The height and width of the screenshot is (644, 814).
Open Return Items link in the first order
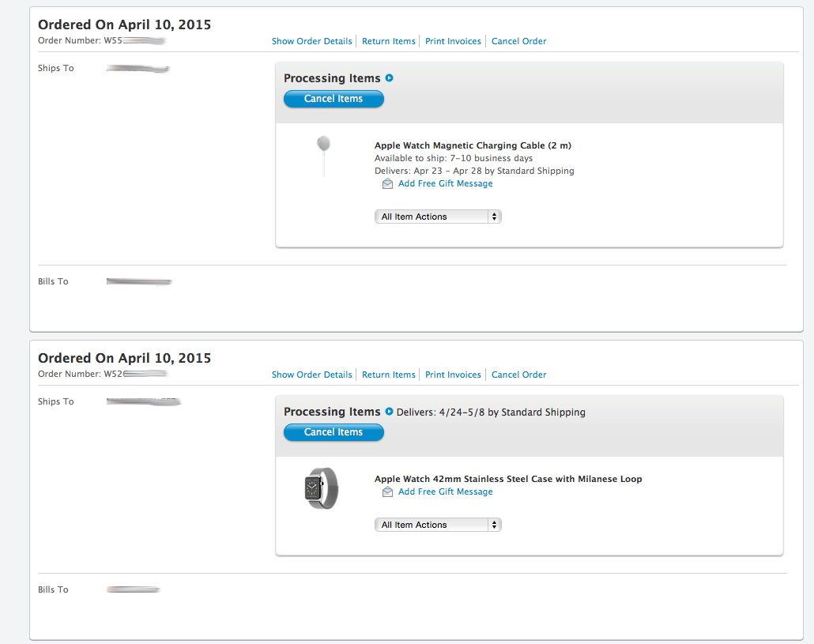coord(388,41)
